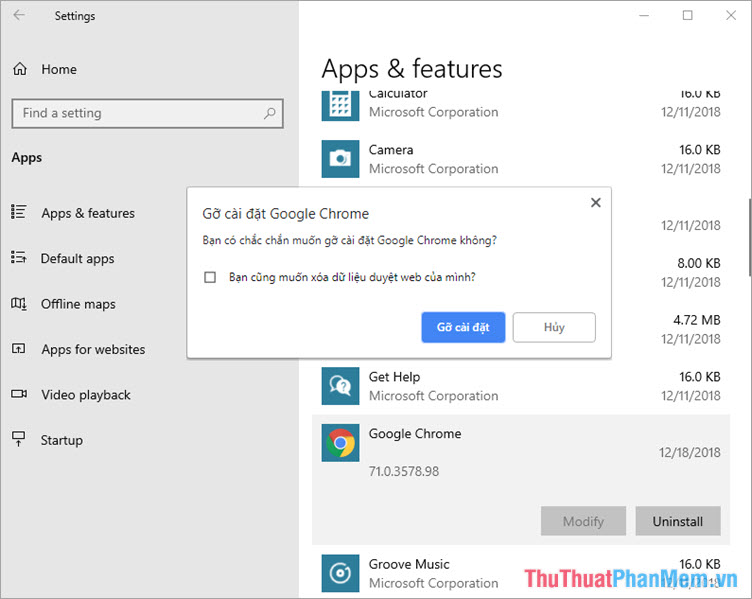Click the Video playback camera icon
This screenshot has width=752, height=599.
(x=19, y=394)
